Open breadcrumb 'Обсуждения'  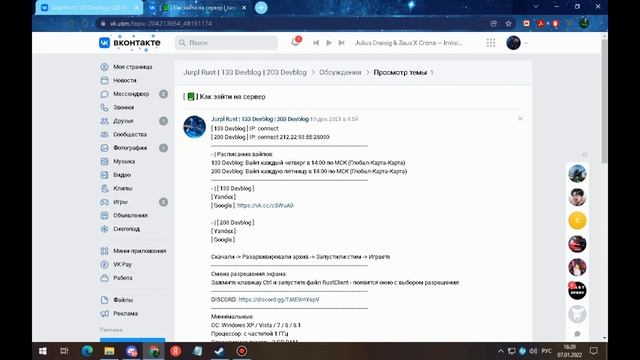(340, 72)
